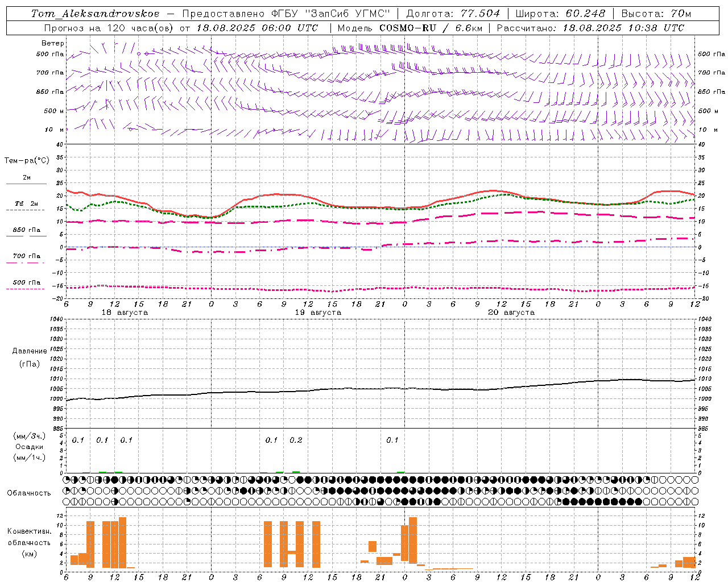
Task: Click the Конвективн. label
Action: coord(30,531)
